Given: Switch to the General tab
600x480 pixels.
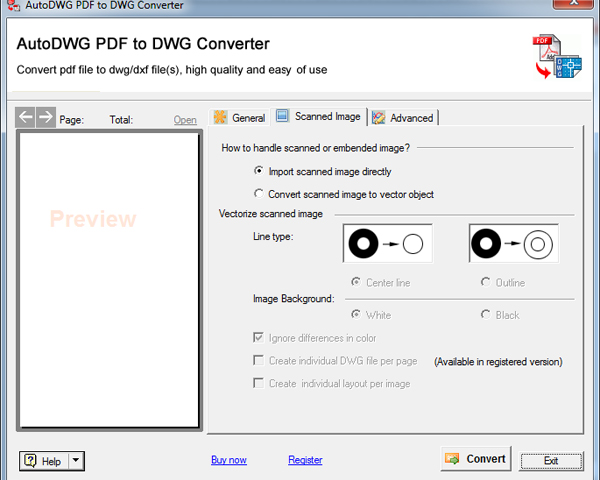Looking at the screenshot, I should click(240, 118).
